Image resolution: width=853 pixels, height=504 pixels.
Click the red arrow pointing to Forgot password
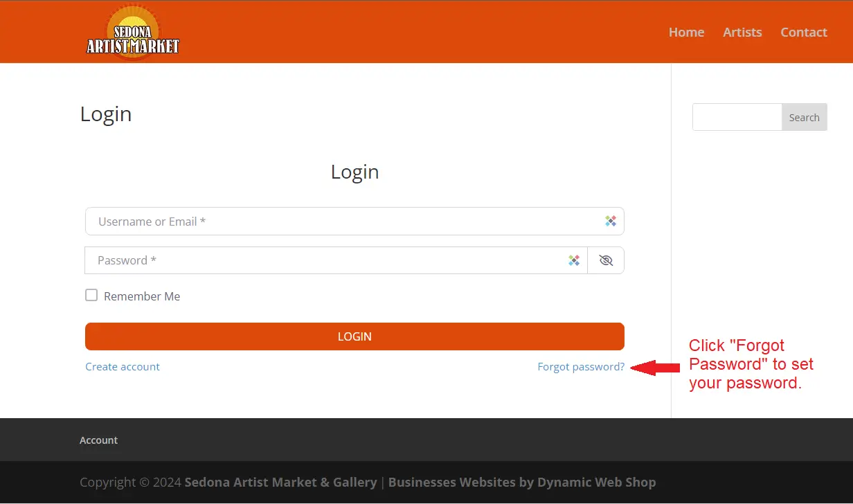[655, 368]
